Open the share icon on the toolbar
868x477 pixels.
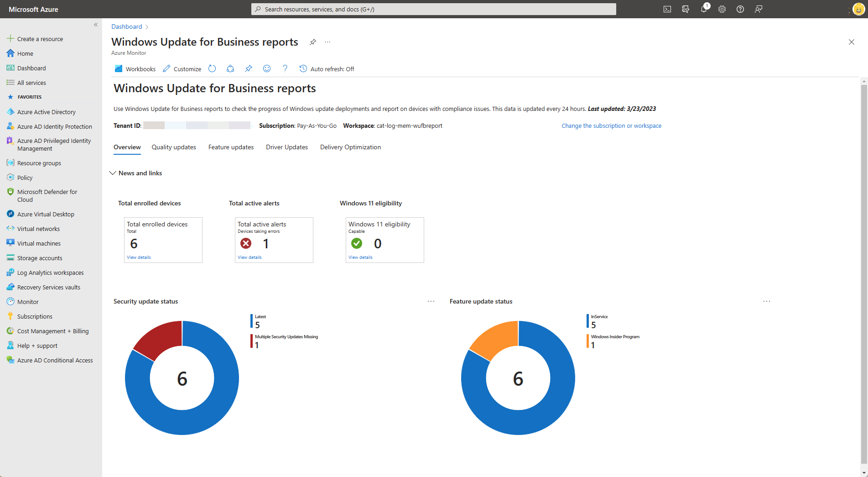tap(230, 68)
